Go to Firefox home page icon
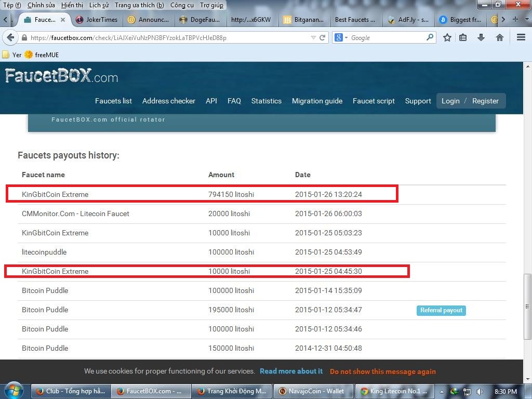 pos(499,37)
